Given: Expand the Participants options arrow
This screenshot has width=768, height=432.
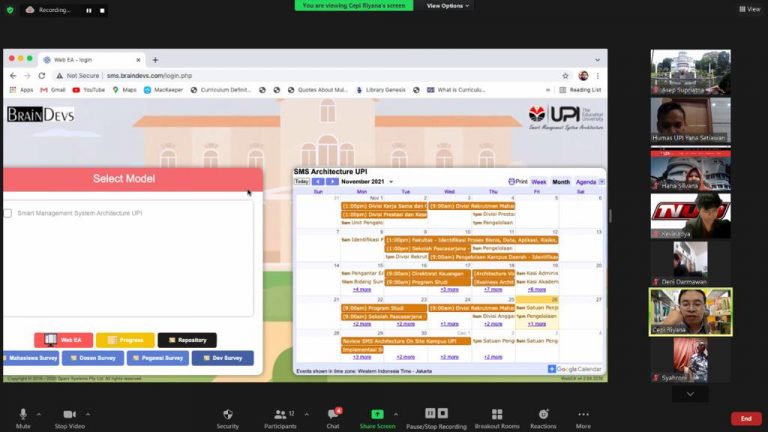Looking at the screenshot, I should pyautogui.click(x=307, y=414).
